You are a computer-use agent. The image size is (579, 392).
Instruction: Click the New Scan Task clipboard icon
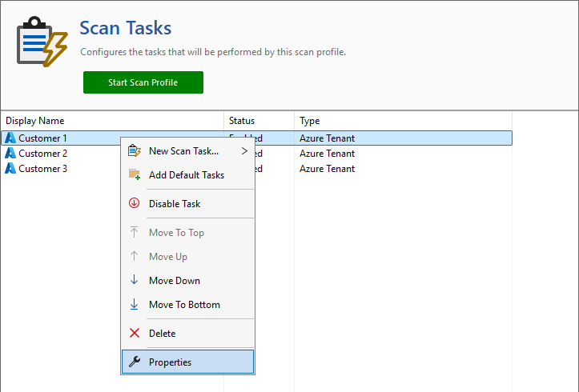click(134, 151)
